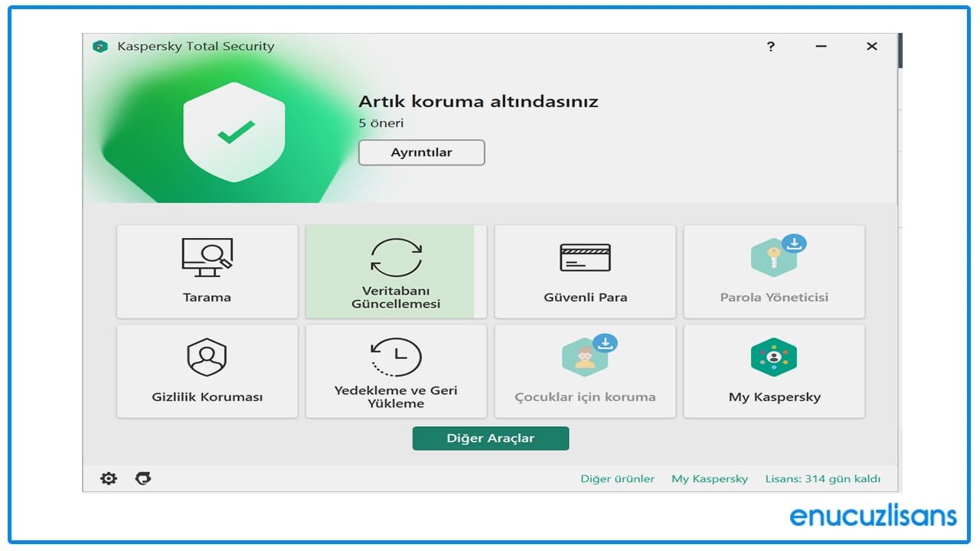Viewport: 980px width, 551px height.
Task: Open the Diğer ürünler link
Action: point(617,479)
